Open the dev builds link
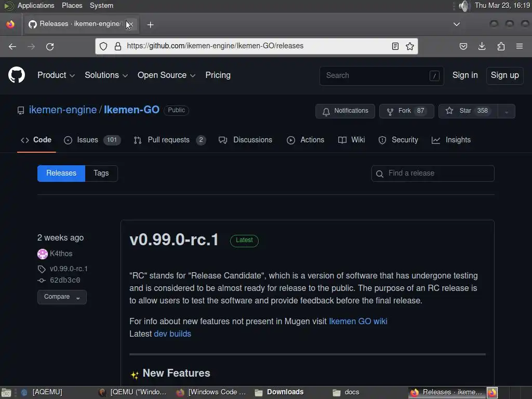The width and height of the screenshot is (532, 399). pos(172,334)
